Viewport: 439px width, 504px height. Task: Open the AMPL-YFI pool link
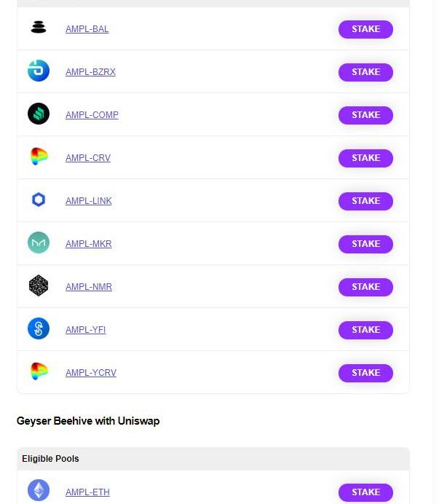[x=85, y=329]
